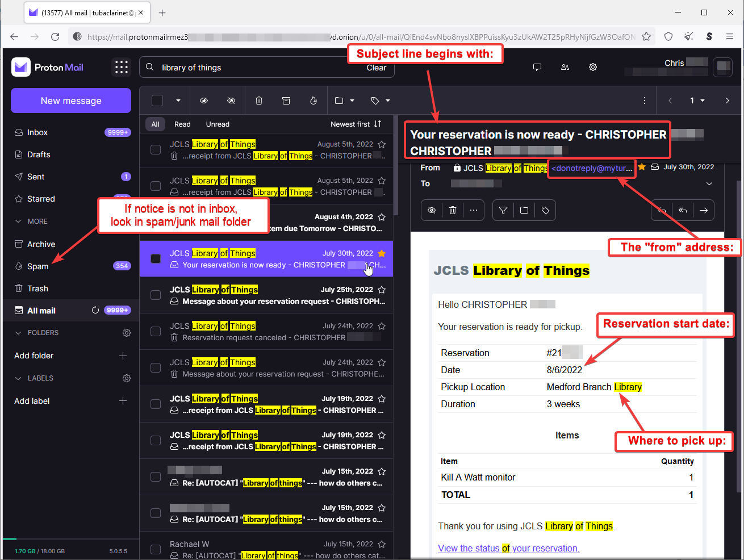Click the New message button
This screenshot has height=560, width=744.
click(x=71, y=101)
